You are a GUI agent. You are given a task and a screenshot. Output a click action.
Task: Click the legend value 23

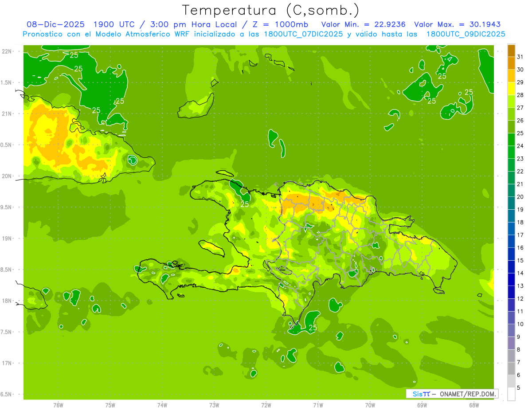(x=520, y=159)
